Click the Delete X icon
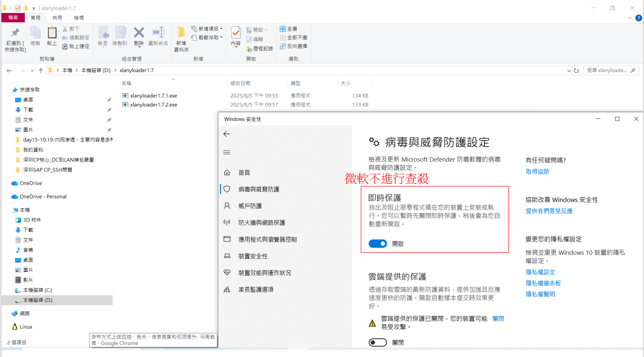This screenshot has width=644, height=357. click(x=139, y=32)
